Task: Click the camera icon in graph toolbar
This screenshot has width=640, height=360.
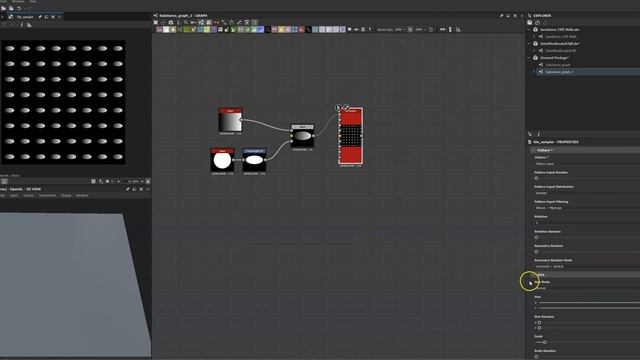Action: [171, 22]
